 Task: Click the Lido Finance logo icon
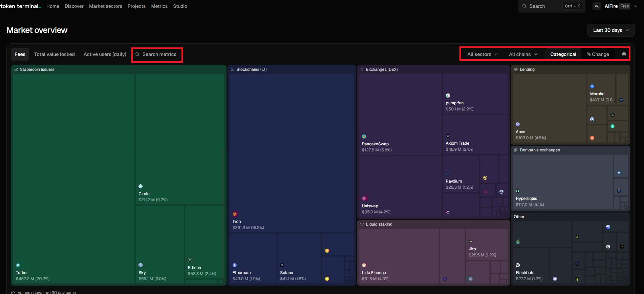coord(364,265)
